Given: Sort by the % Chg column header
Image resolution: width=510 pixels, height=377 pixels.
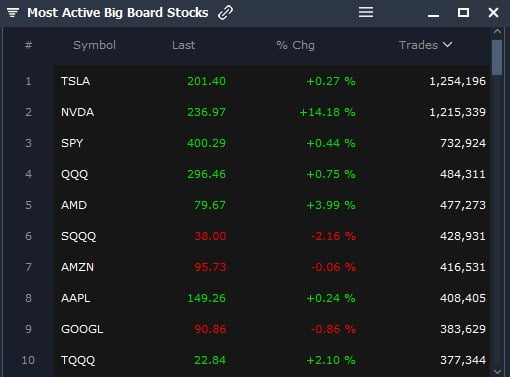Looking at the screenshot, I should click(295, 45).
